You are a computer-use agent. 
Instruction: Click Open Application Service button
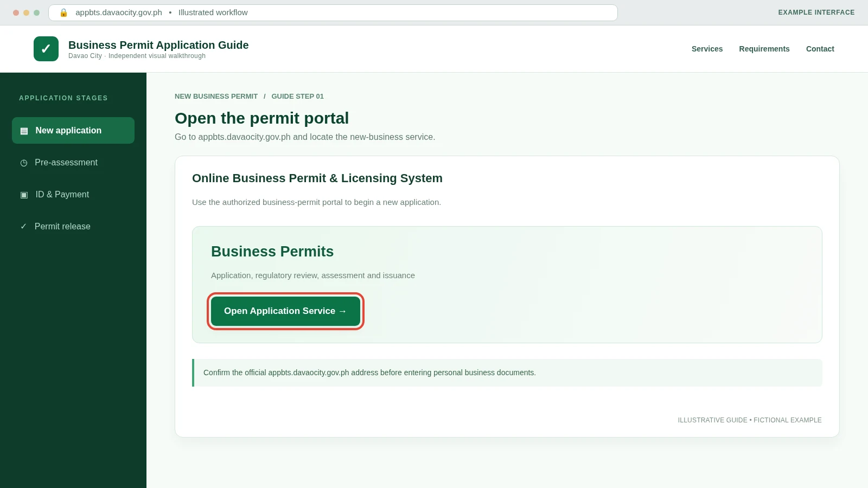(285, 311)
